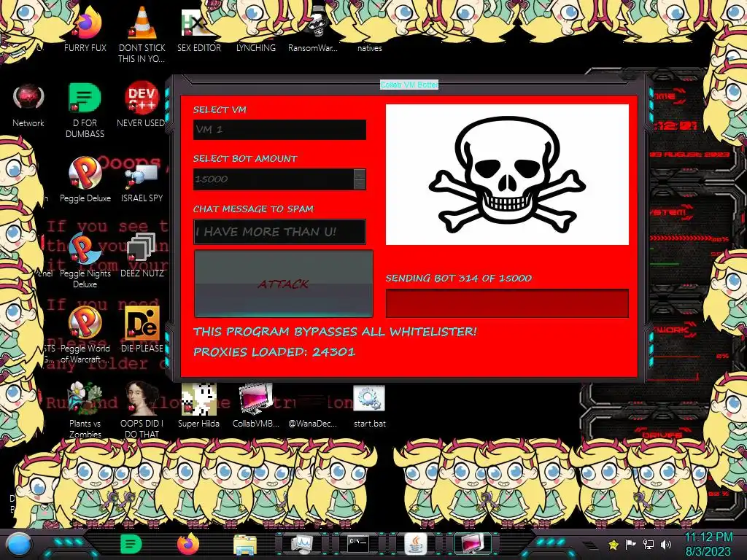Open the Action Center flag tray icon
The image size is (747, 560).
[x=631, y=544]
